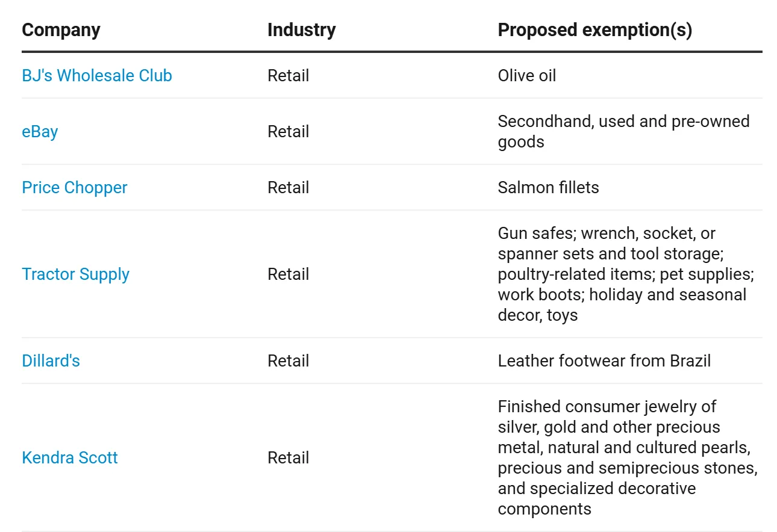
Task: Select Leather footwear from Brazil text
Action: click(604, 361)
